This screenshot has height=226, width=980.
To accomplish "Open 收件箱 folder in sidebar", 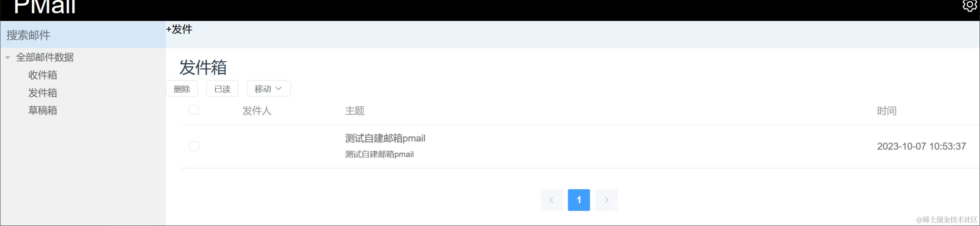I will (42, 75).
